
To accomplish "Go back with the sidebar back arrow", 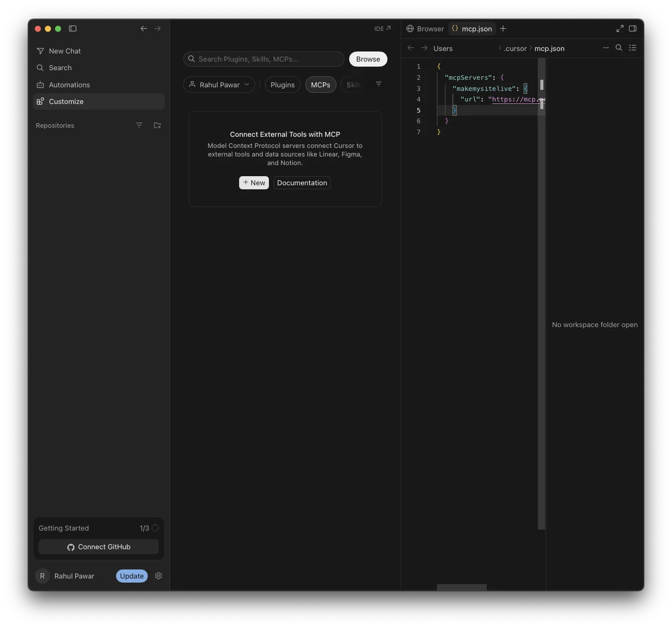I will coord(144,29).
